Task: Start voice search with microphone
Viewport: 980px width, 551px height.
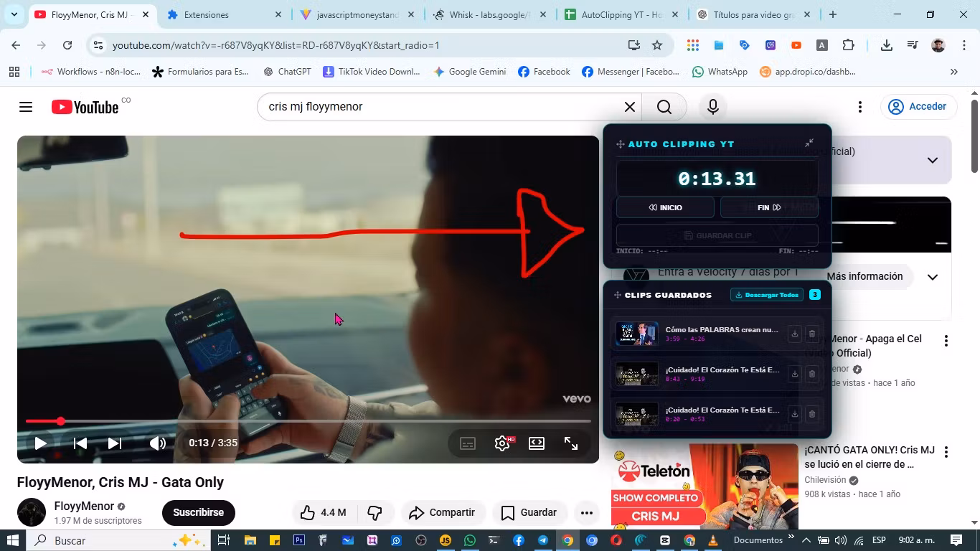Action: [713, 107]
